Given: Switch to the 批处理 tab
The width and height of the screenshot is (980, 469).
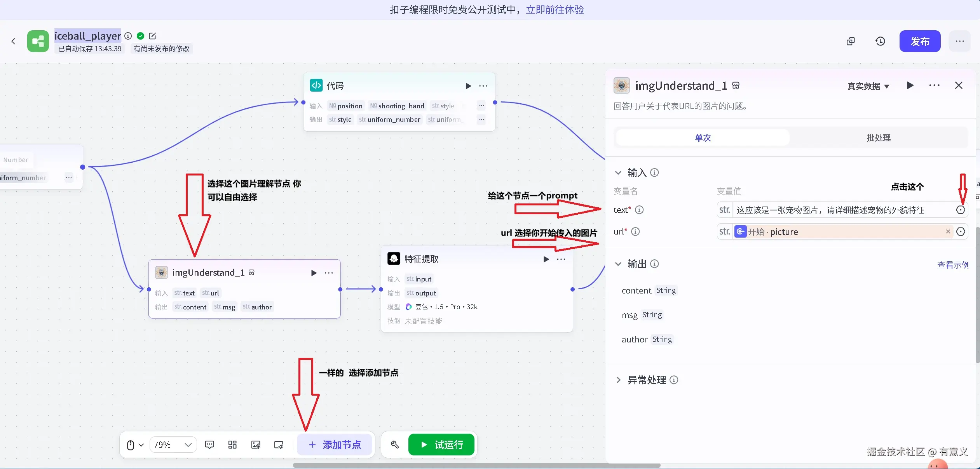Looking at the screenshot, I should pos(879,138).
